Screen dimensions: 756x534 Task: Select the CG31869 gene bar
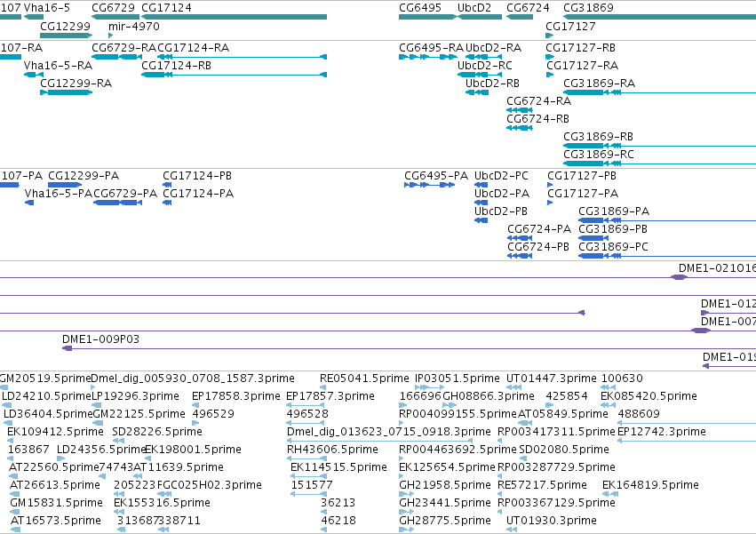pos(659,17)
